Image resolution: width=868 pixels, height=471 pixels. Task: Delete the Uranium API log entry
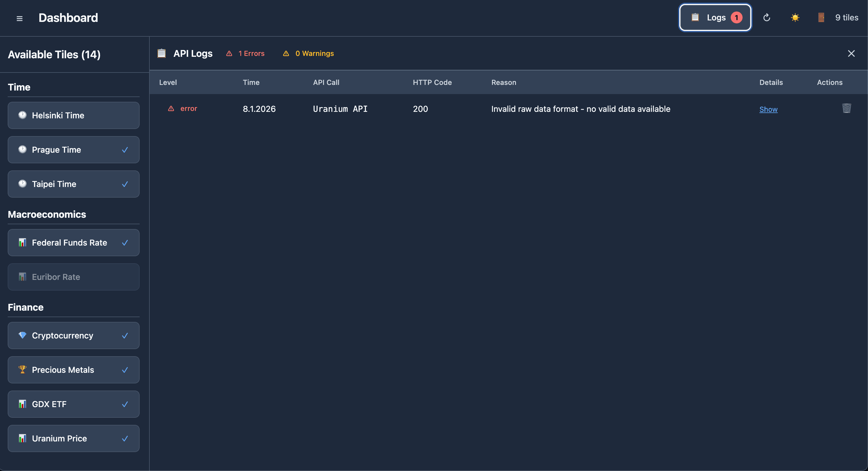(847, 109)
